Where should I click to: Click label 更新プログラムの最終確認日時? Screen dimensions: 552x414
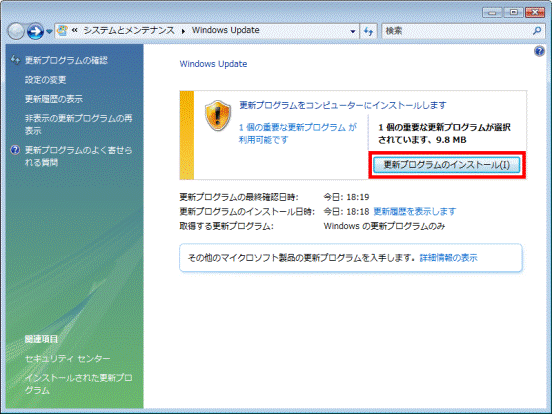pos(239,197)
